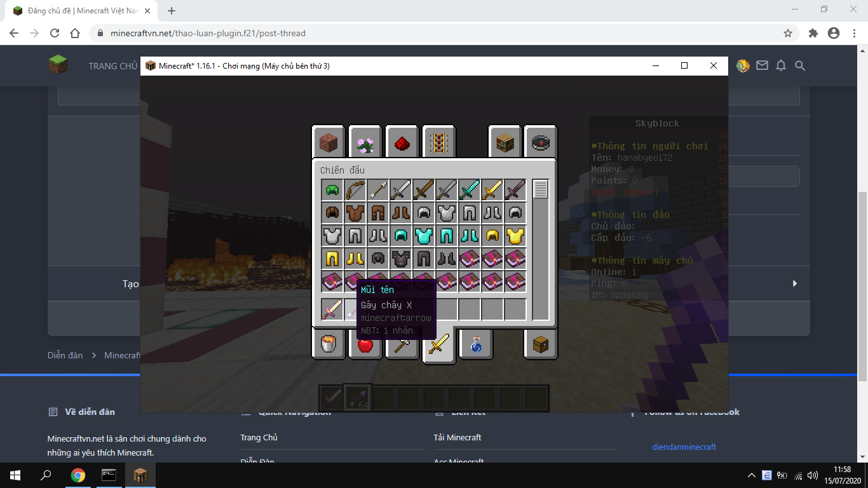This screenshot has width=868, height=488.
Task: Grab the iron sword item
Action: [x=401, y=190]
